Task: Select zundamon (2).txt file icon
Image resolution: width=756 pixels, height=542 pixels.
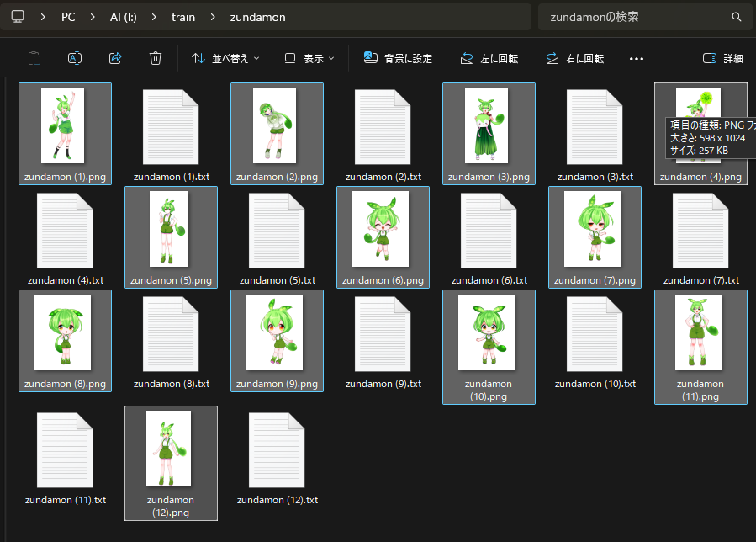Action: click(x=383, y=127)
